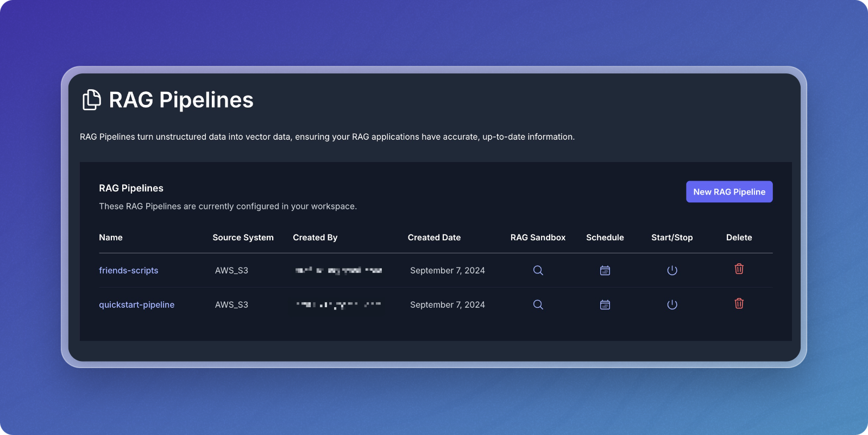Select AWS_S3 source in friends-scripts row
This screenshot has width=868, height=435.
[231, 270]
